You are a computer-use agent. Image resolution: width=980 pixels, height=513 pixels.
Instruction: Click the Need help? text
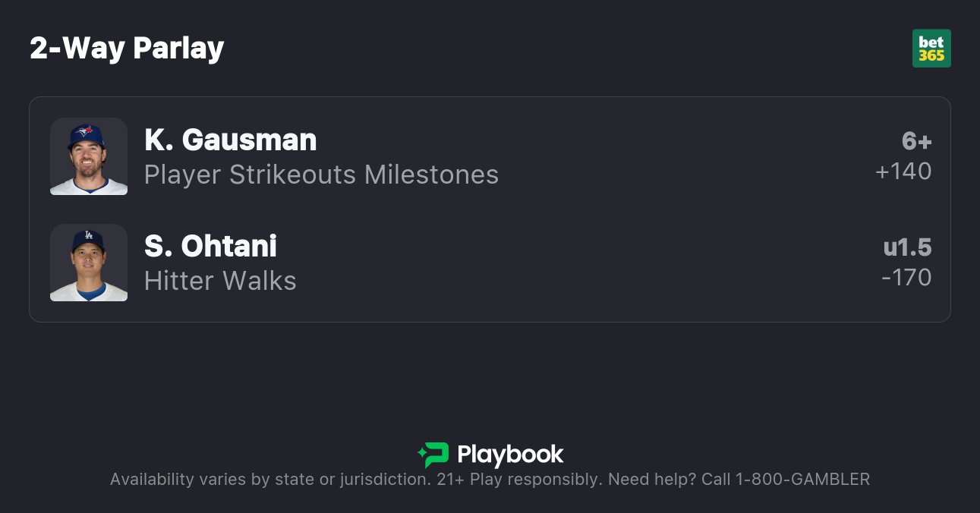click(x=653, y=480)
